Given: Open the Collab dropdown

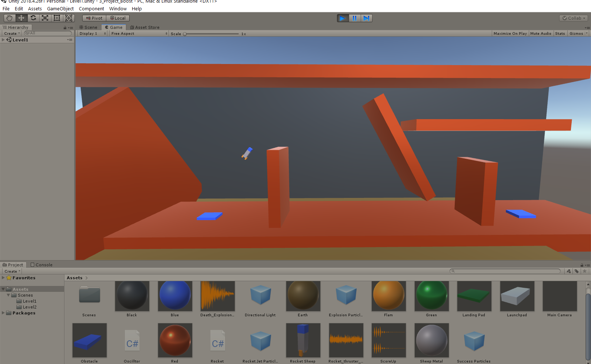Looking at the screenshot, I should coord(574,18).
